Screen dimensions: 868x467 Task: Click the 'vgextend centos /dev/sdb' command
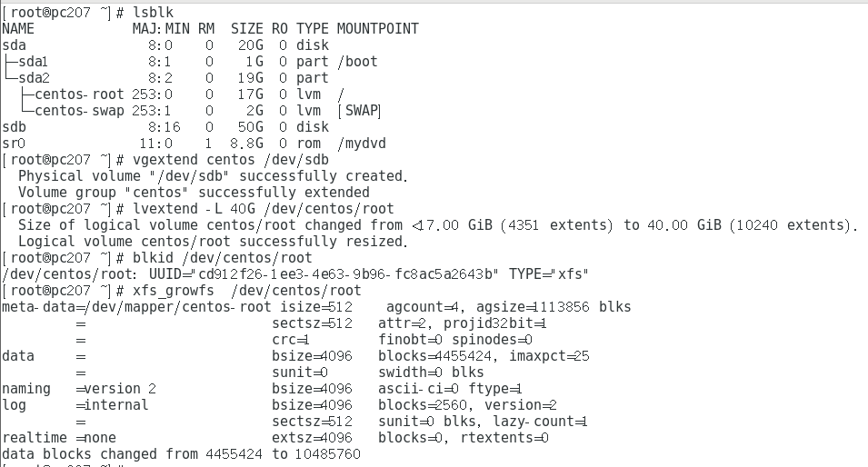pos(230,160)
